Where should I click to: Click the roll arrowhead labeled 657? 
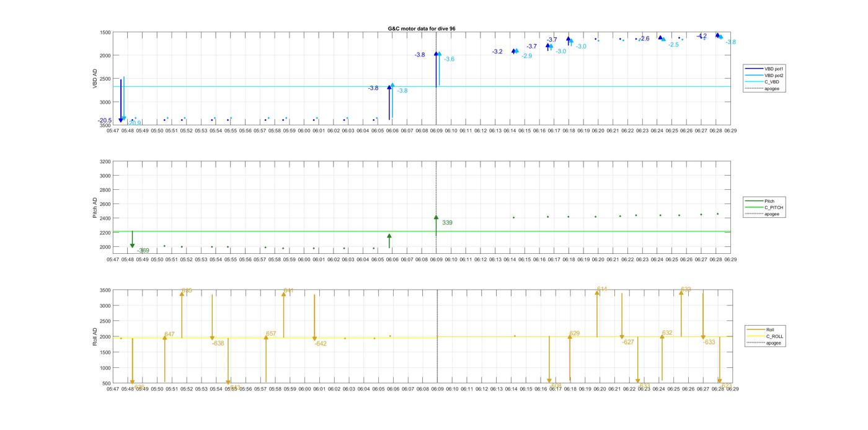pyautogui.click(x=266, y=338)
